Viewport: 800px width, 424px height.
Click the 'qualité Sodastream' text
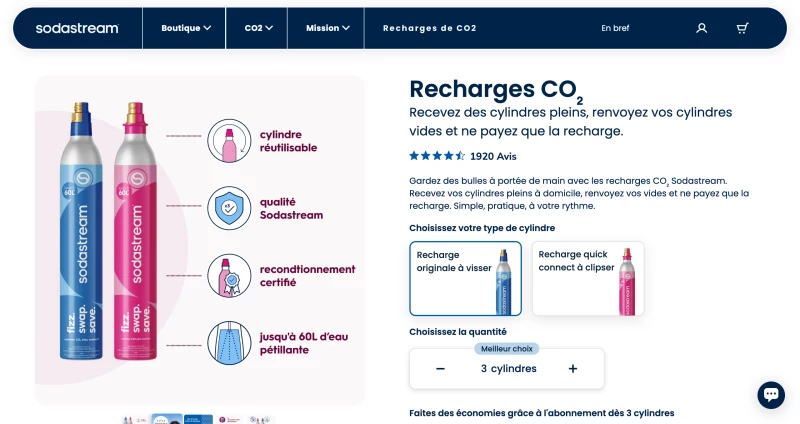tap(291, 209)
